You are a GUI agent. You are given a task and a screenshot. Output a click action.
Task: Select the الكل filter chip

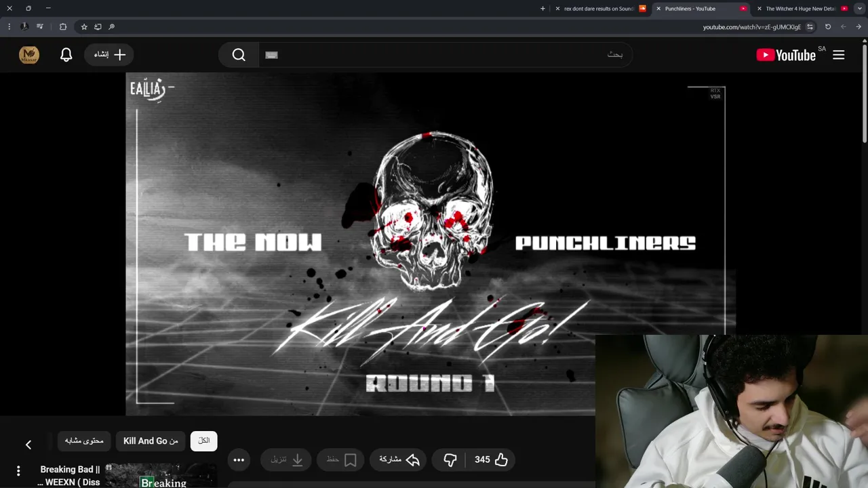coord(204,441)
